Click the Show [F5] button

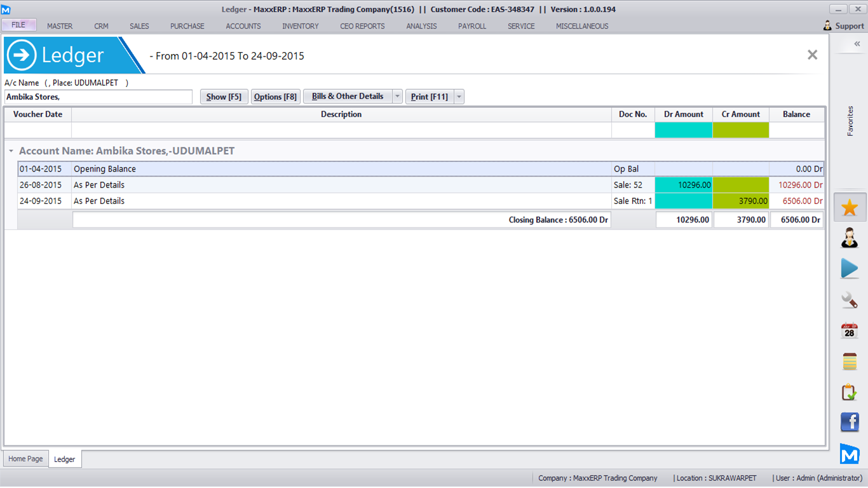tap(224, 97)
